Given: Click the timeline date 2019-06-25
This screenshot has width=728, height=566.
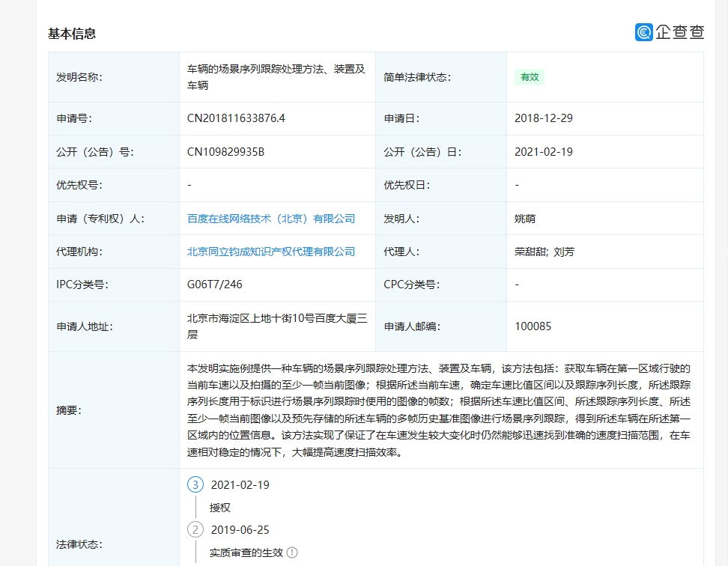Looking at the screenshot, I should (240, 530).
